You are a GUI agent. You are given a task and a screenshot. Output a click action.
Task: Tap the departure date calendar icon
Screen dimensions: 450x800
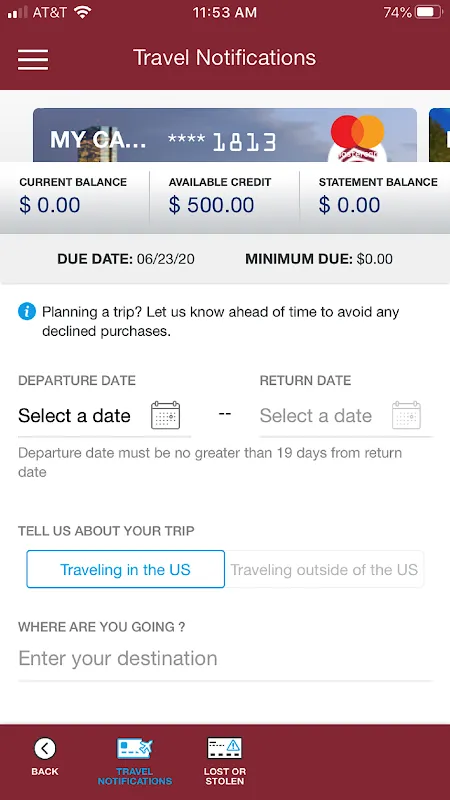coord(165,415)
